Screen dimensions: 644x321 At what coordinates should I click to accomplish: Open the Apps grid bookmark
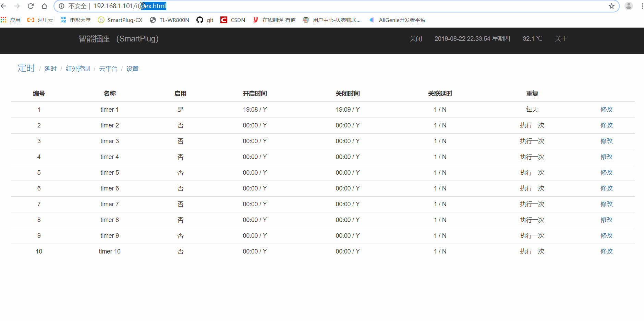11,20
